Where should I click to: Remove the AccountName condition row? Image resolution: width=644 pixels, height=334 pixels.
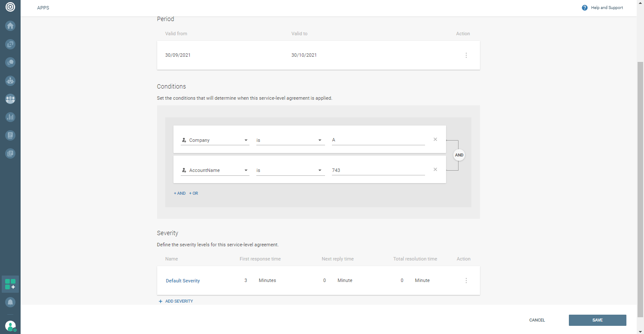point(435,169)
